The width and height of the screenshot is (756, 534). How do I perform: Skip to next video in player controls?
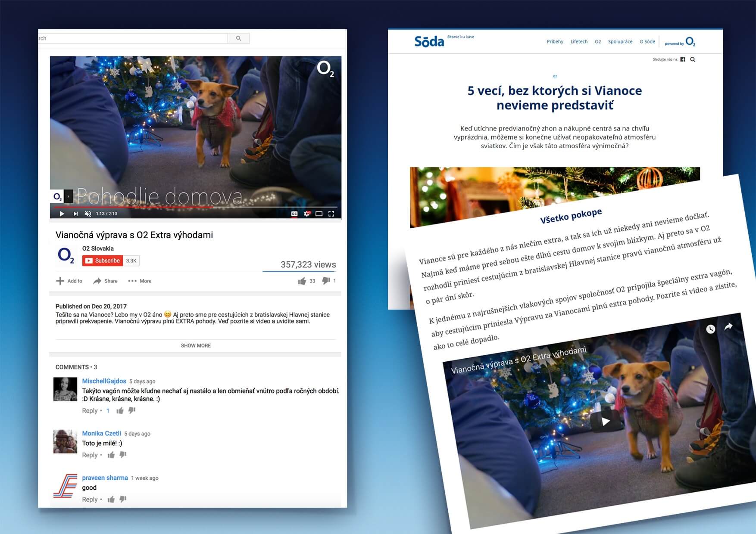76,214
